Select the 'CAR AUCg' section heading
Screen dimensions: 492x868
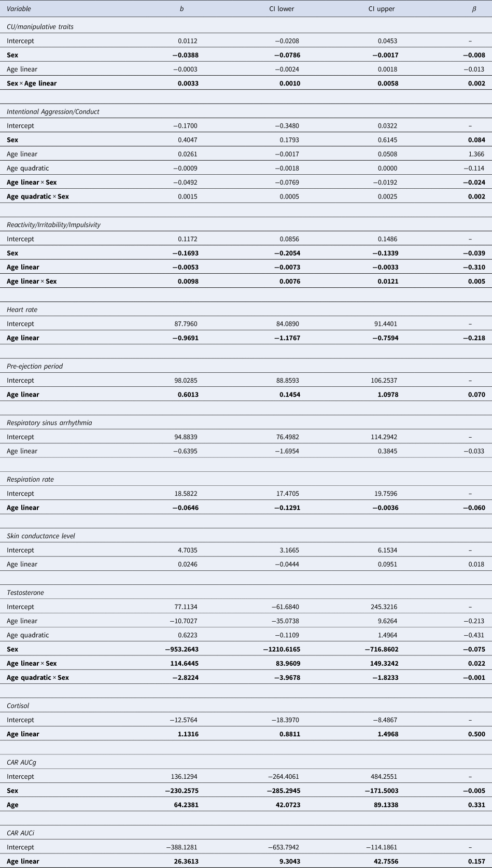click(21, 762)
